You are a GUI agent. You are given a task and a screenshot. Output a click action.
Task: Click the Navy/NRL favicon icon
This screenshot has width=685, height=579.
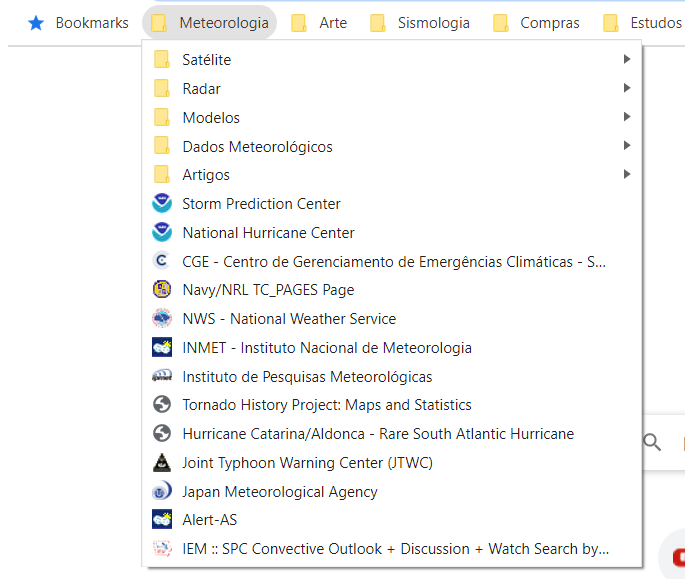(162, 289)
